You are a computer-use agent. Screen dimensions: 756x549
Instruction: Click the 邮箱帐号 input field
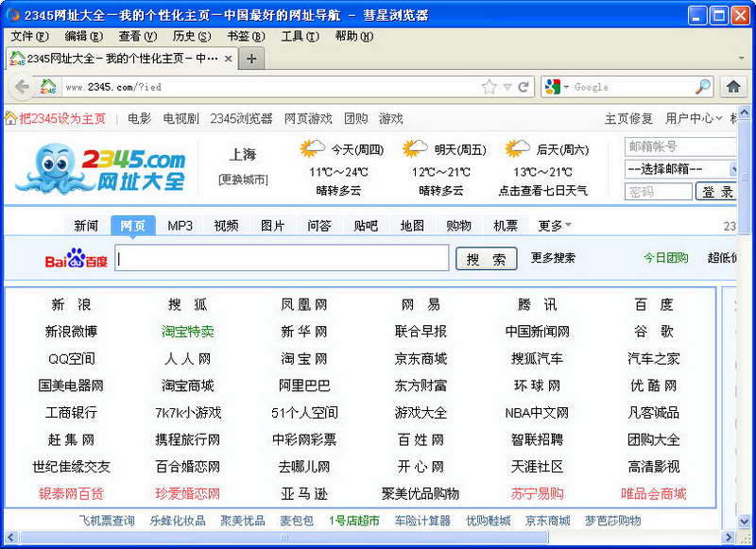tap(680, 146)
